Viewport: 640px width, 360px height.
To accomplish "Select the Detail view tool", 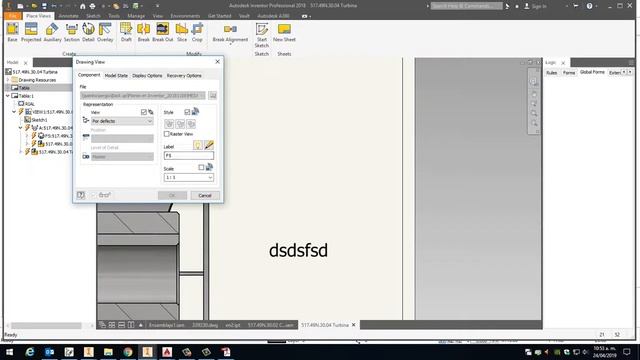I will click(x=88, y=32).
